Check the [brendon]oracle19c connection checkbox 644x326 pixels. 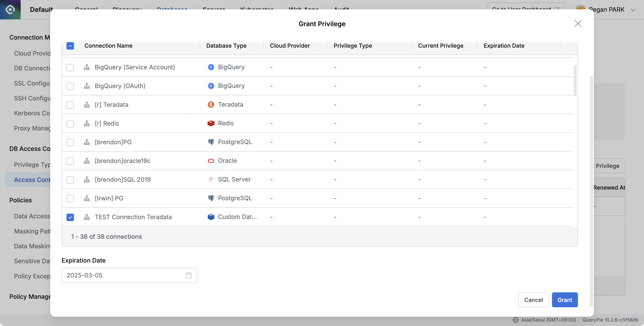click(x=70, y=161)
